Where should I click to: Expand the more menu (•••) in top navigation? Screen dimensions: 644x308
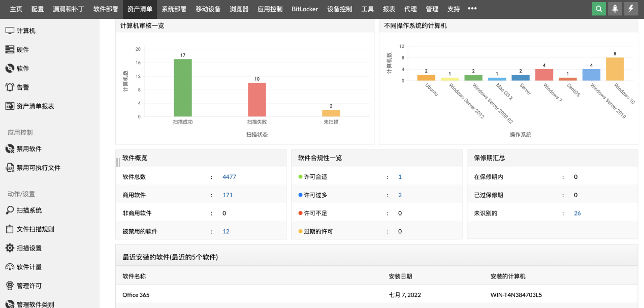[x=472, y=9]
